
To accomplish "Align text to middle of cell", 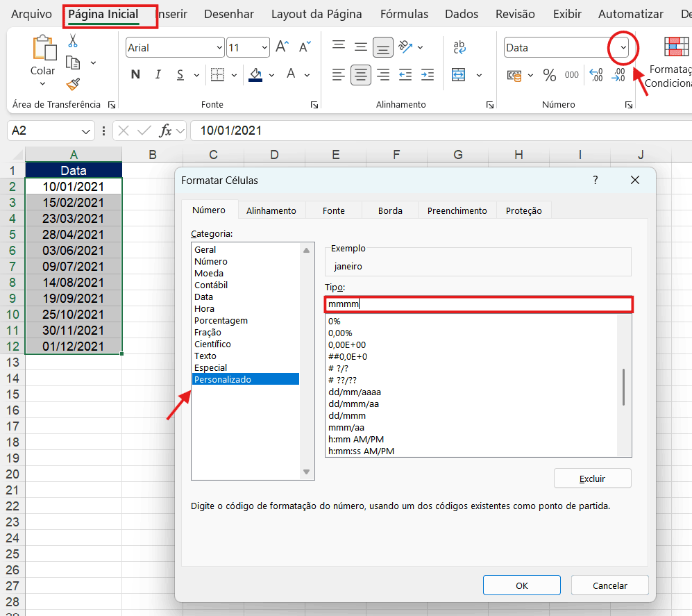I will (360, 47).
